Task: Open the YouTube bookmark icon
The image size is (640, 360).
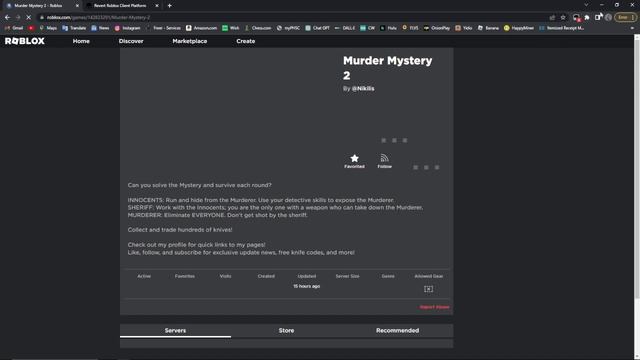Action: click(31, 28)
